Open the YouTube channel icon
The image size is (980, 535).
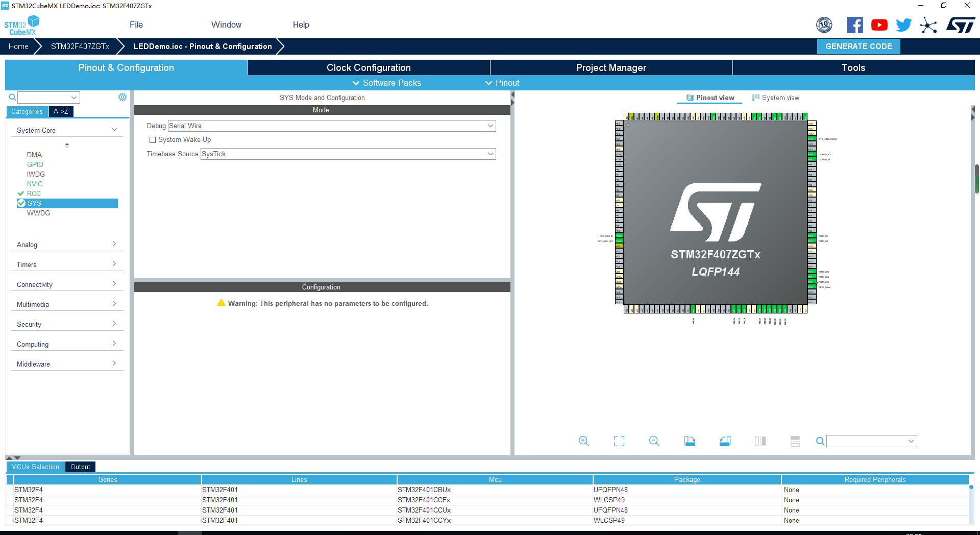click(x=879, y=25)
